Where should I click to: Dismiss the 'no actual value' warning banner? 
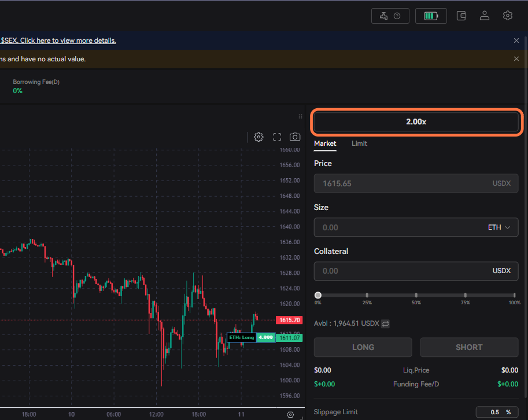[516, 59]
